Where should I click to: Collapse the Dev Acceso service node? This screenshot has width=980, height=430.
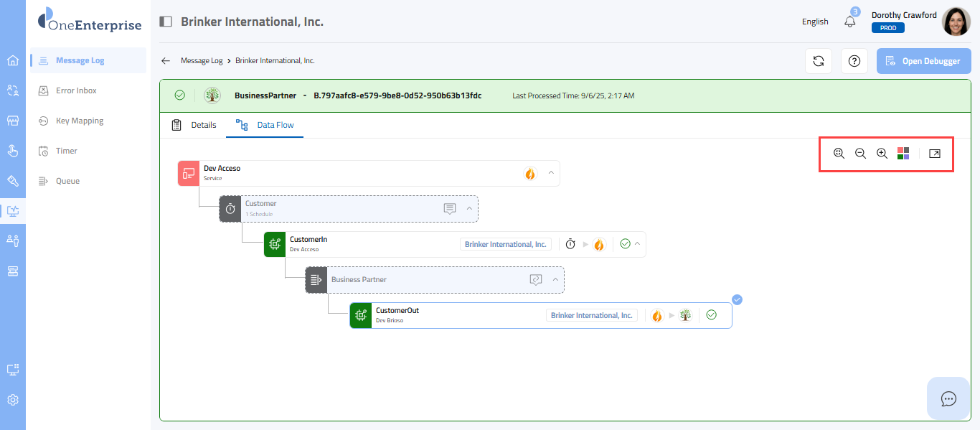tap(551, 173)
